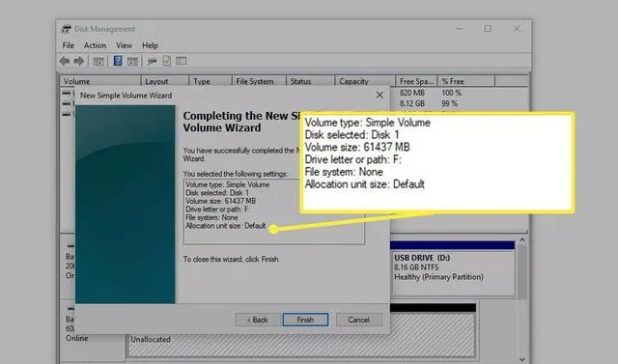Open the View menu

tap(124, 45)
